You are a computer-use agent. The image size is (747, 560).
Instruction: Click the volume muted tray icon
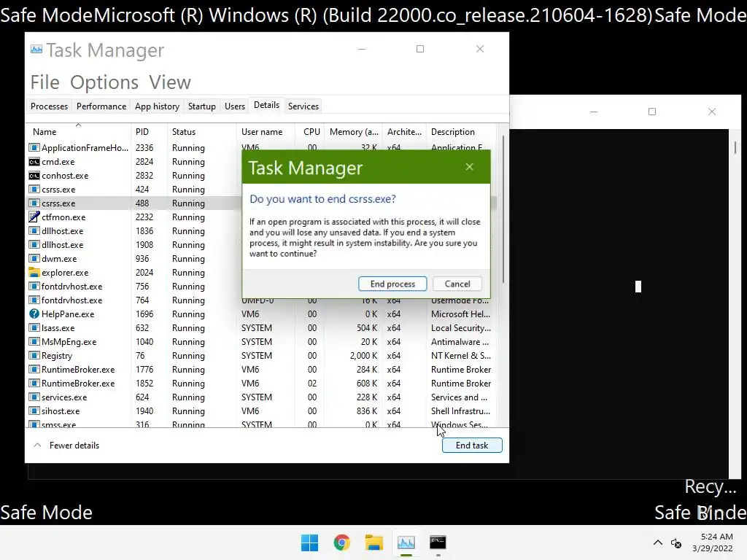point(676,542)
